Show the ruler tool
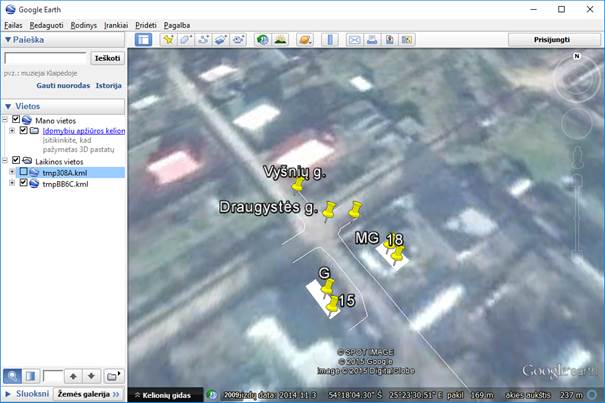 330,40
